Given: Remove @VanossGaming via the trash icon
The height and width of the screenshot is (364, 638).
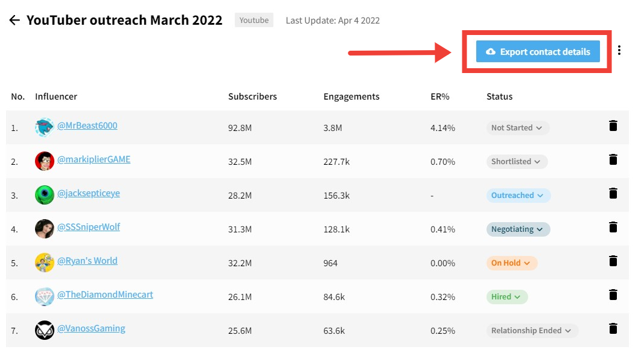Looking at the screenshot, I should pyautogui.click(x=613, y=329).
